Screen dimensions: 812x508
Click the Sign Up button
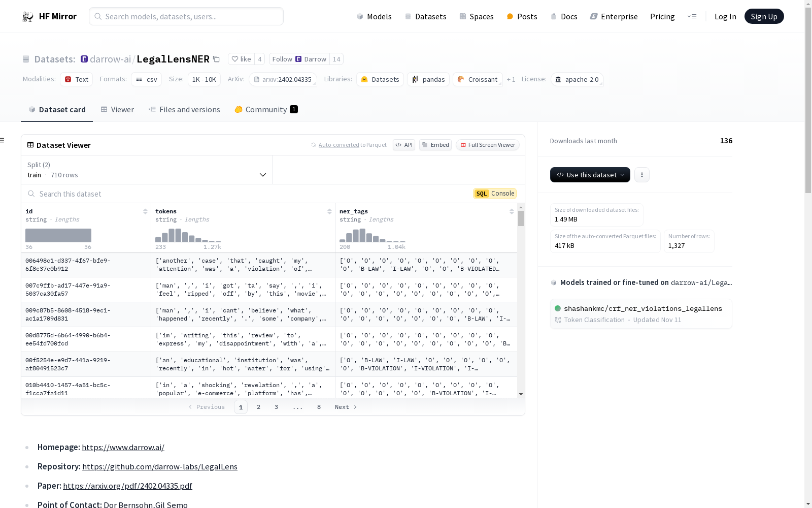point(764,16)
